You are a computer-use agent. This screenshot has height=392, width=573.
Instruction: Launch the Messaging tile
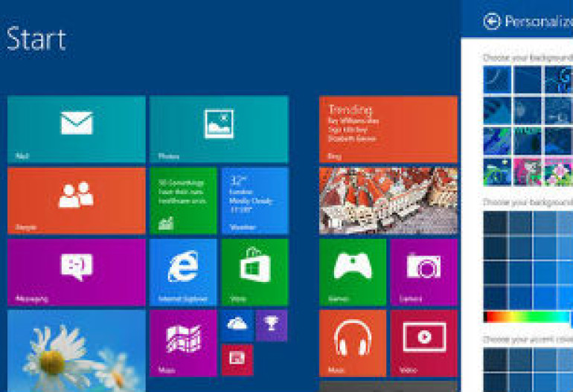click(77, 272)
